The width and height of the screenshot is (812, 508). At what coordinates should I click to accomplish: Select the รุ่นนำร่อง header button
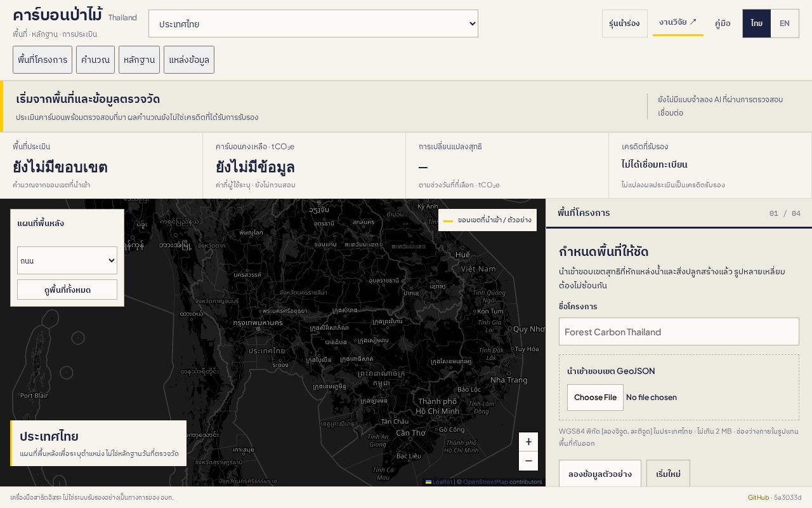pos(624,23)
